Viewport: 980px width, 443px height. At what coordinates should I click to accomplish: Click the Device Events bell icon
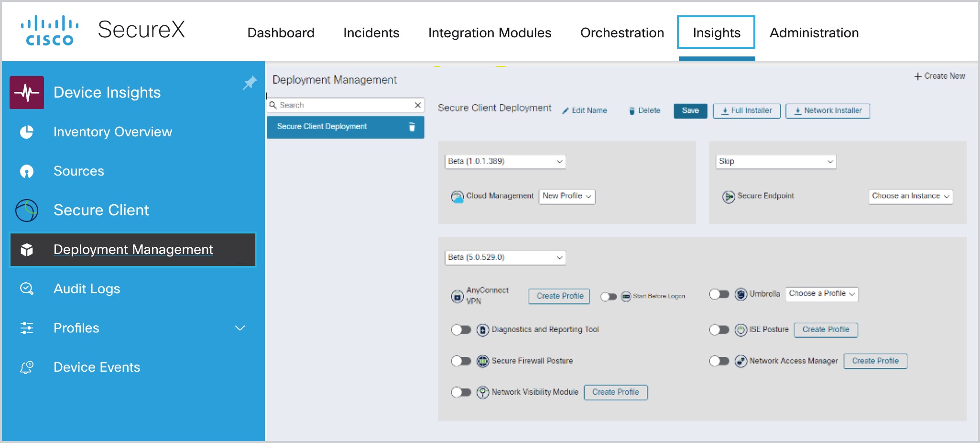[27, 367]
